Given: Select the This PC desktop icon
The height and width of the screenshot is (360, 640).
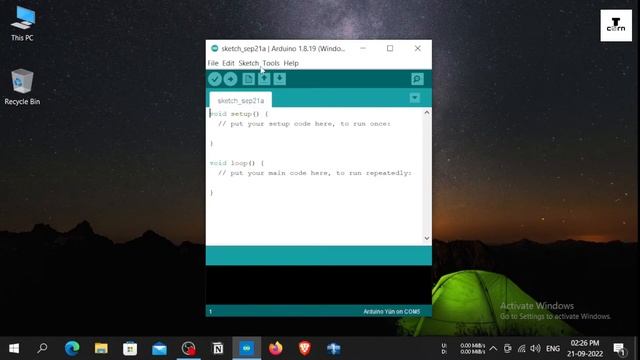Looking at the screenshot, I should (22, 24).
